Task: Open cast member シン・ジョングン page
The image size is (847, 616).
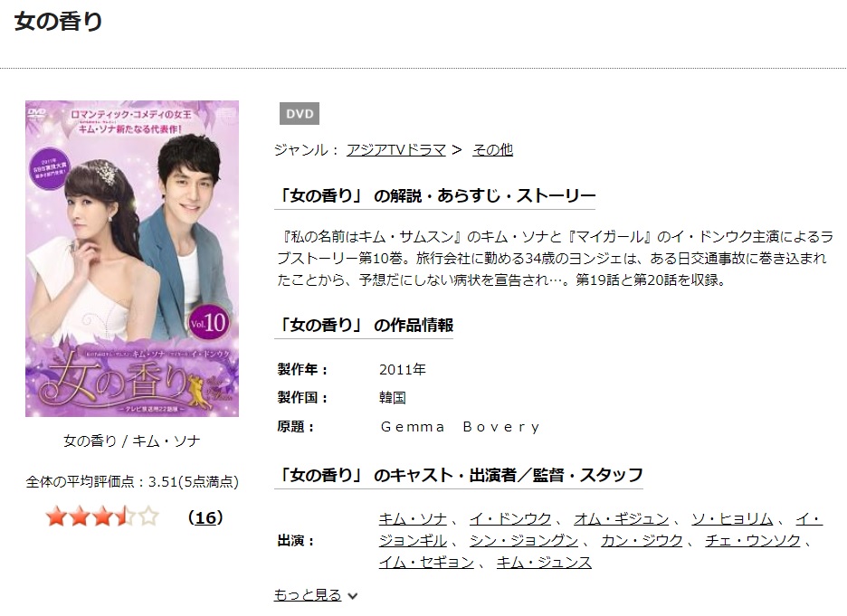Action: pos(524,541)
